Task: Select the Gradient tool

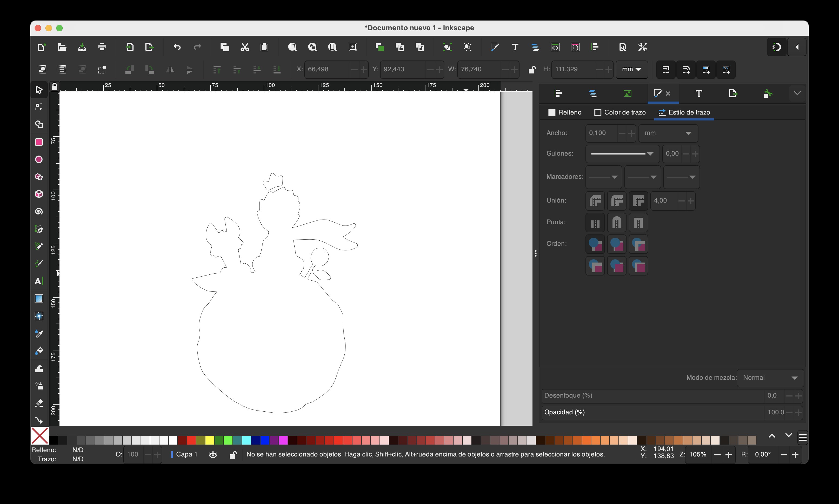Action: tap(39, 298)
